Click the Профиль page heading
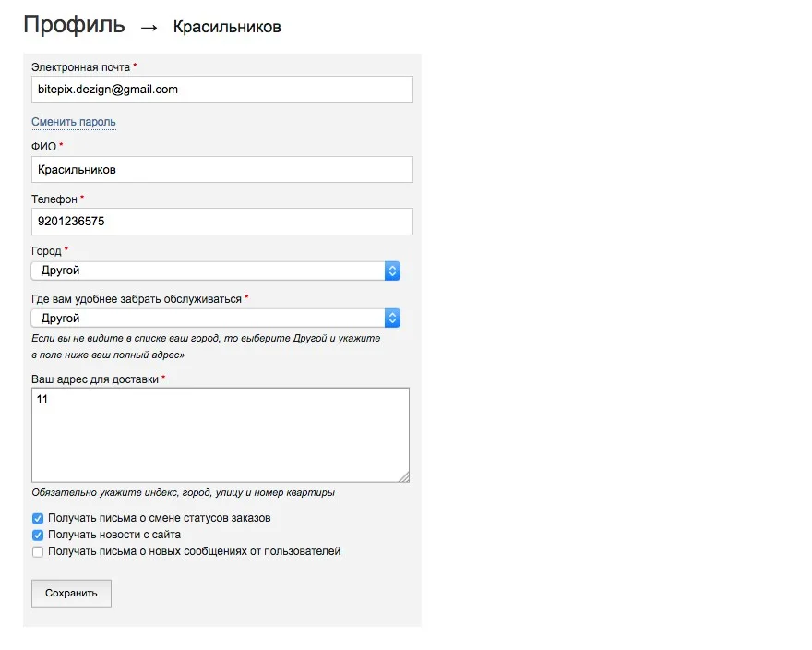Viewport: 812px width, 650px height. click(74, 25)
